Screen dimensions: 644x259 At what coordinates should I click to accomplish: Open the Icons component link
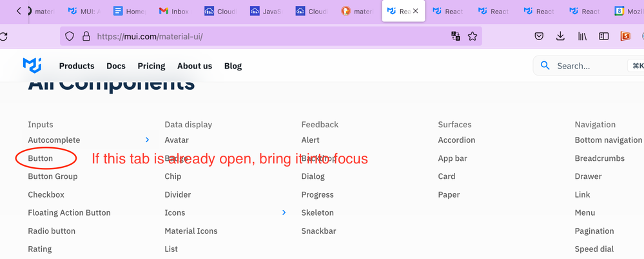click(175, 212)
